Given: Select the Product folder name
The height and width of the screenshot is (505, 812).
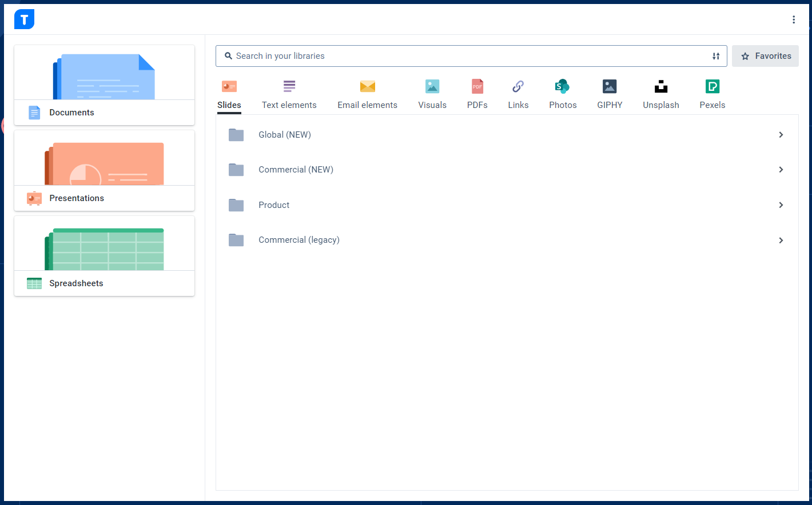Looking at the screenshot, I should click(x=274, y=205).
